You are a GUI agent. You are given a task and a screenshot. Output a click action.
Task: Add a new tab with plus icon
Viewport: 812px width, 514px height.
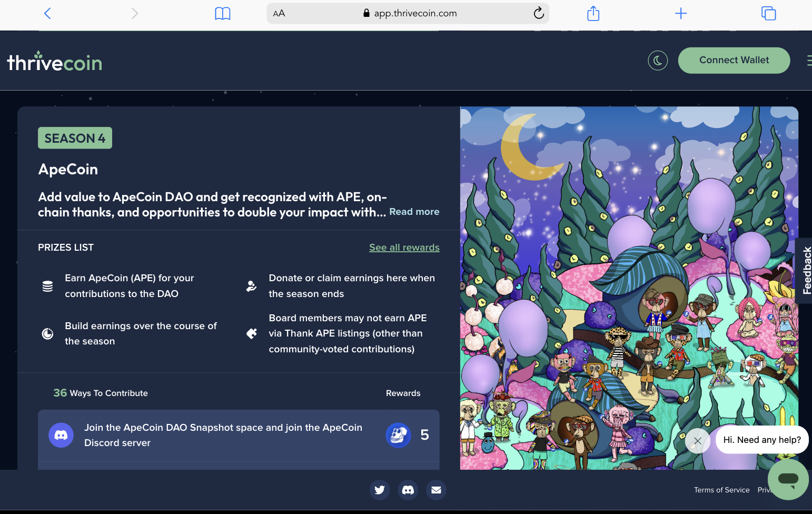pos(681,13)
